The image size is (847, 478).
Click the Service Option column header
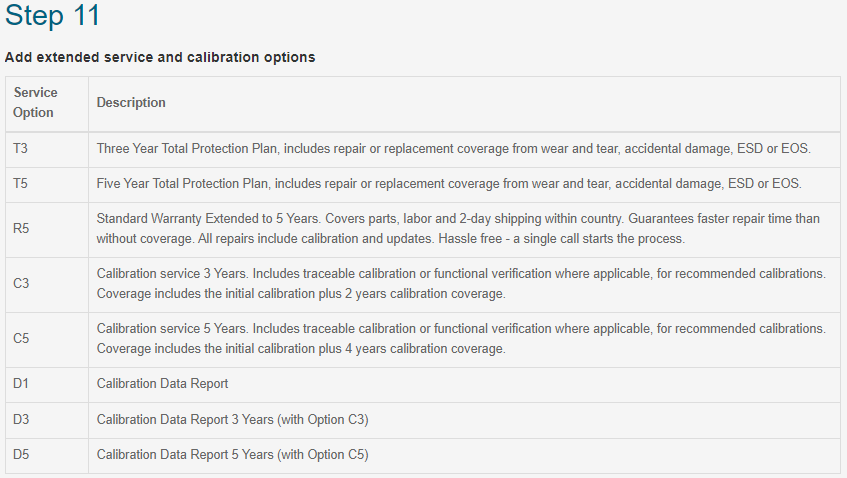click(47, 103)
